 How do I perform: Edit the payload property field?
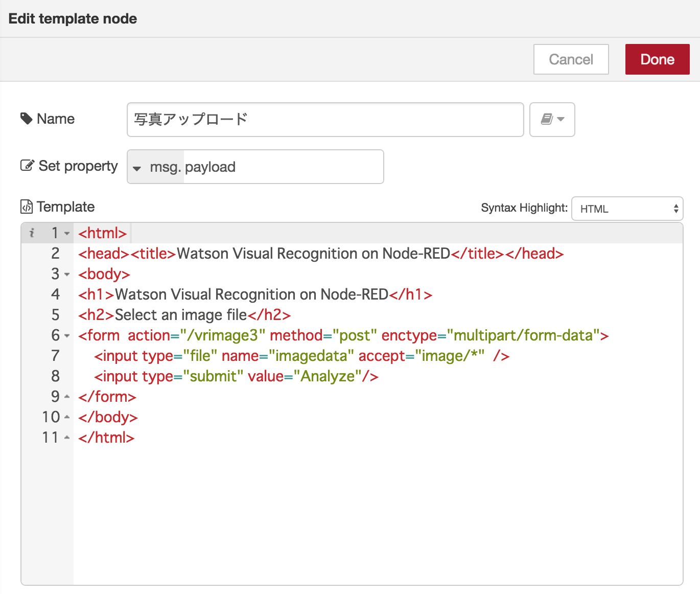(x=283, y=167)
